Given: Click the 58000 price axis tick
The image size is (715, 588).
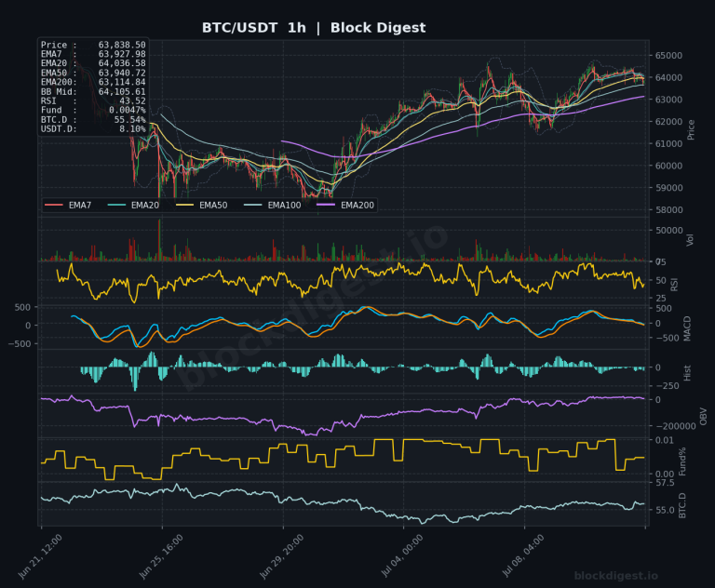Looking at the screenshot, I should pos(668,209).
